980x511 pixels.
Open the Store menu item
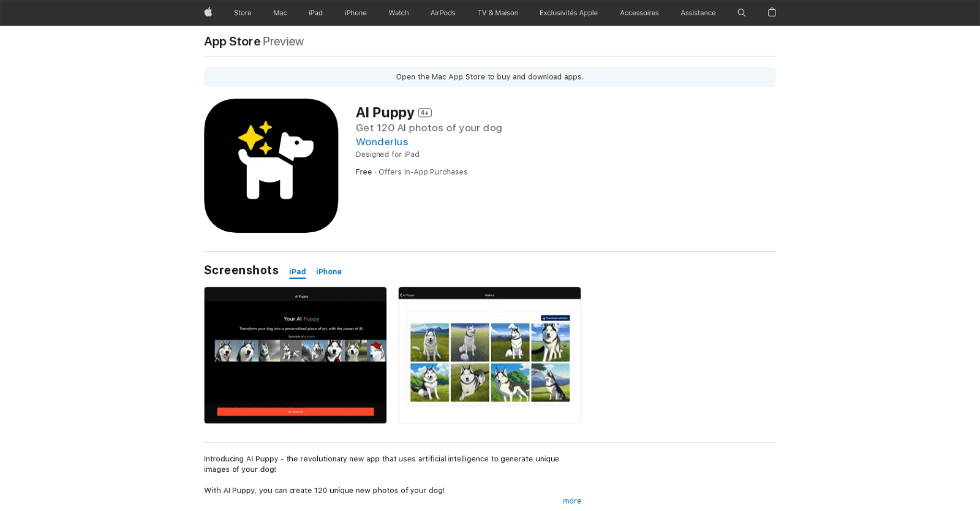point(243,13)
